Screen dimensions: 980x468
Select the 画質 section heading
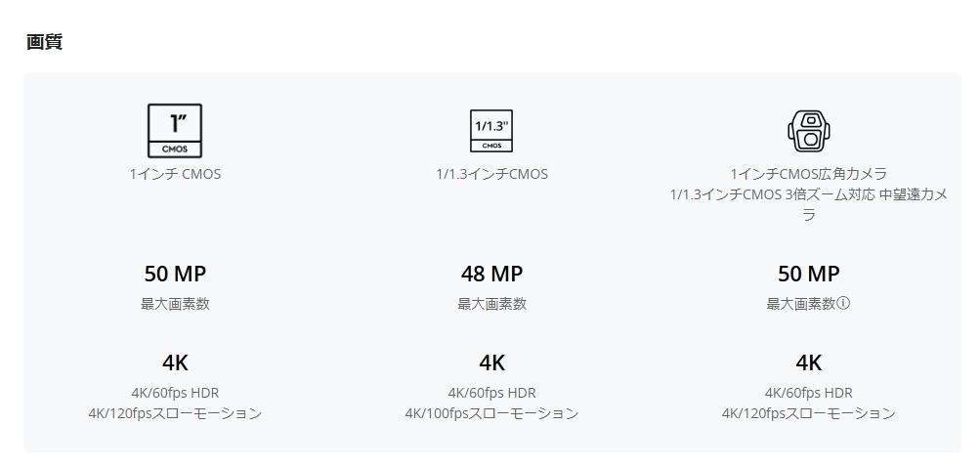click(x=45, y=42)
